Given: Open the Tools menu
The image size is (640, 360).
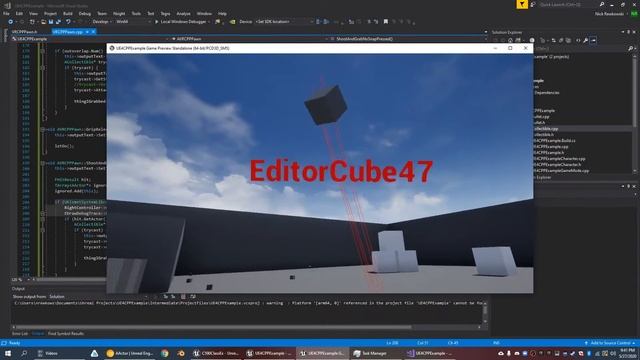Looking at the screenshot, I should 136,13.
